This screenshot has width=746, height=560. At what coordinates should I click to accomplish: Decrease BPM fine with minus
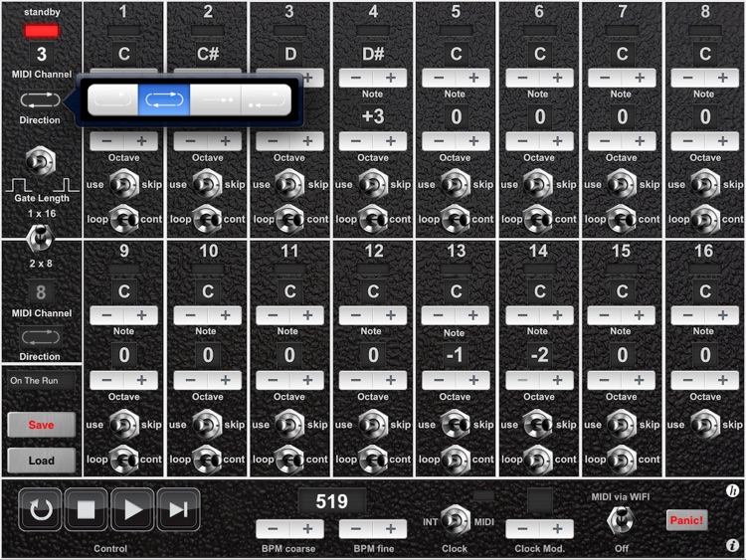[355, 528]
